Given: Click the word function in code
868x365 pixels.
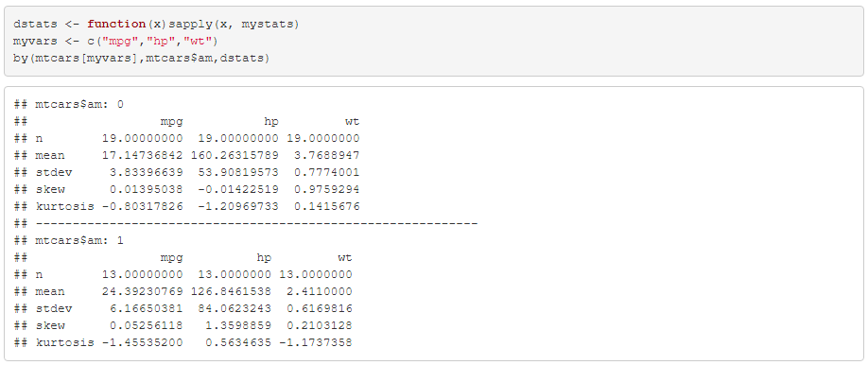Looking at the screenshot, I should click(x=116, y=25).
